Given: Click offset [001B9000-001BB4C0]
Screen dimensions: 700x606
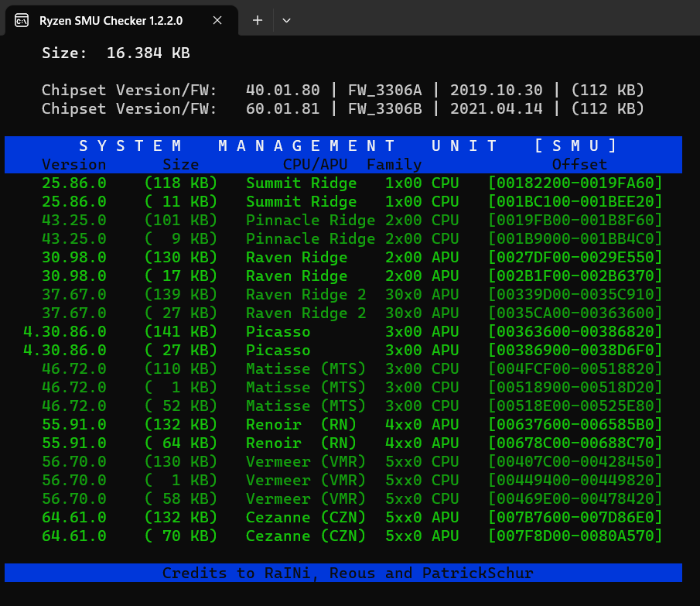Looking at the screenshot, I should click(575, 239).
